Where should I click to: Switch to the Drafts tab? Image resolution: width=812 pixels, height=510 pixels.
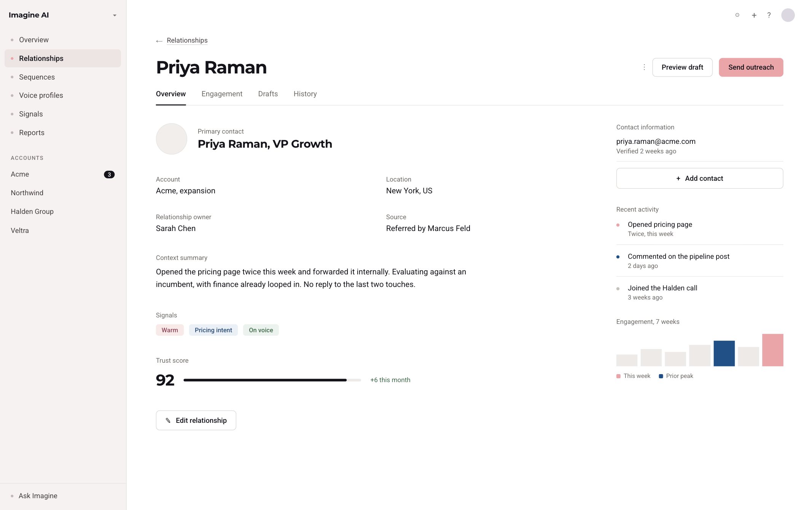pos(268,94)
